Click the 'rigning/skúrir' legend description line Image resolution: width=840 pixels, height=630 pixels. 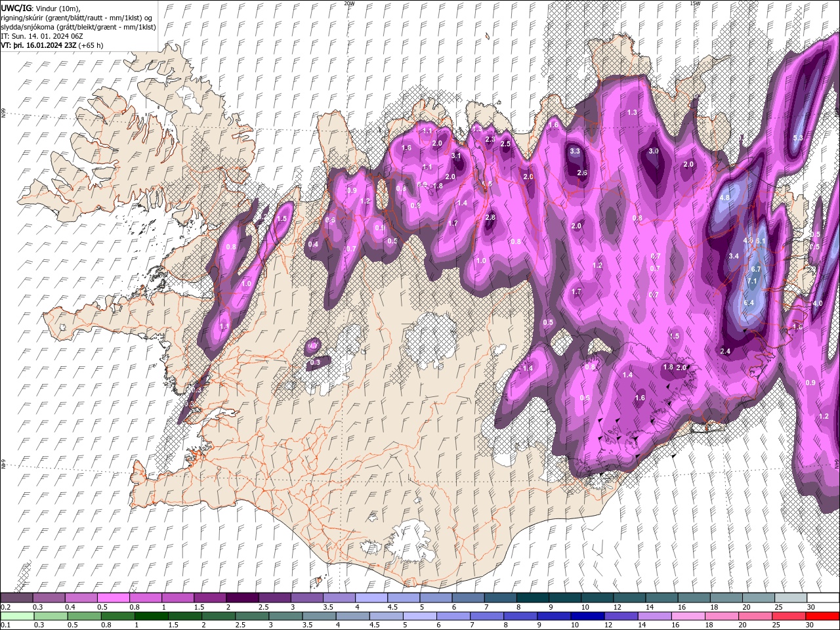pos(77,18)
